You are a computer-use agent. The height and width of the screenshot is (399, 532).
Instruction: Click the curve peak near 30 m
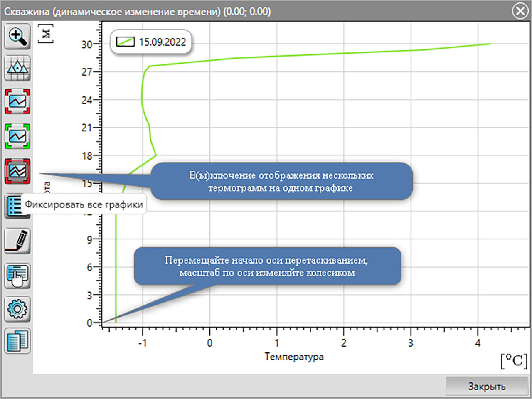point(490,44)
